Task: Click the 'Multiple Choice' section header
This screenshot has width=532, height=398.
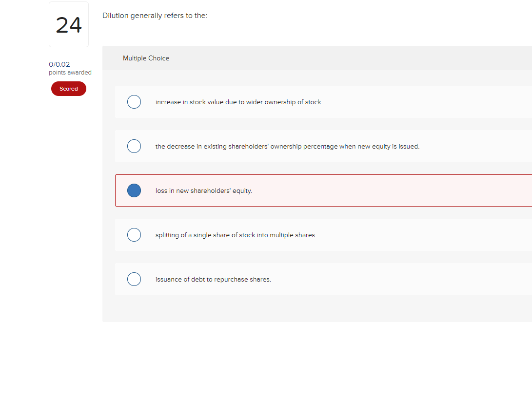Action: [146, 58]
